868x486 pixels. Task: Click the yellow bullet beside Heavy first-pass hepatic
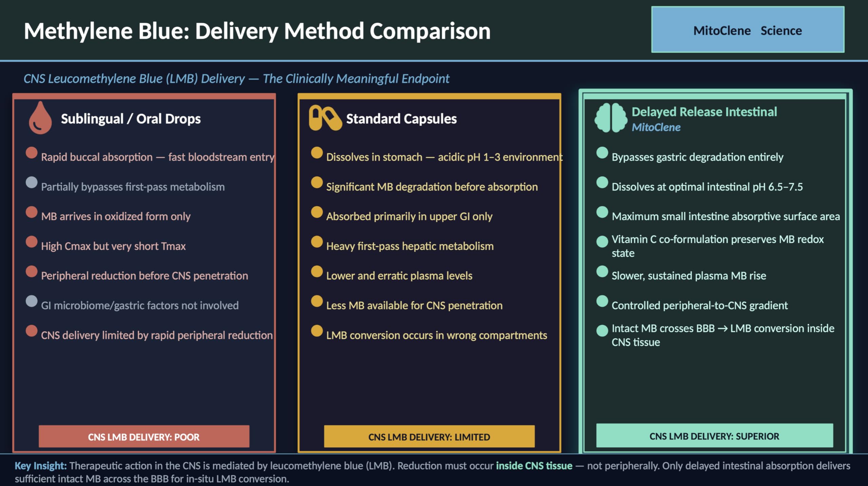tap(317, 242)
